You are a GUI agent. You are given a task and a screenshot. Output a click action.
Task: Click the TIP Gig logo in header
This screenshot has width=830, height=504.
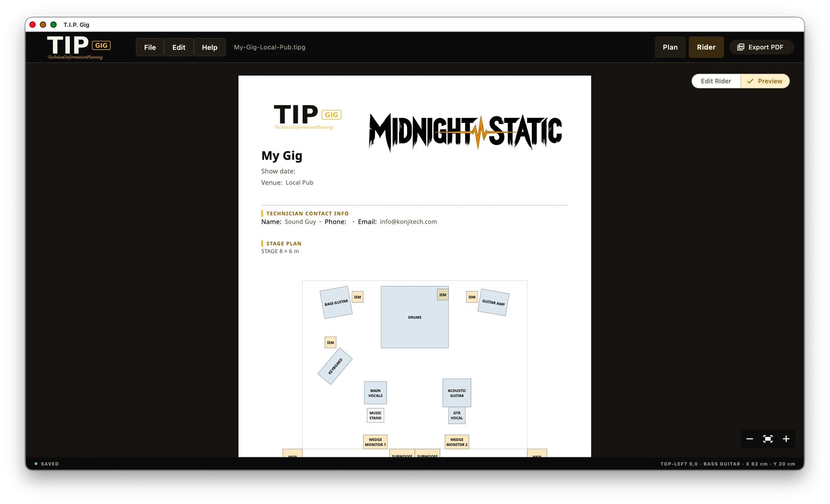79,47
